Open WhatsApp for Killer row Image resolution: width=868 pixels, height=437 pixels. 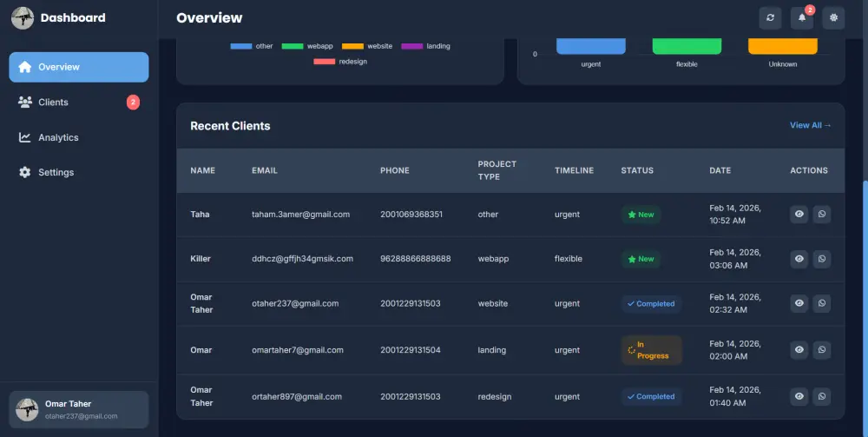821,259
